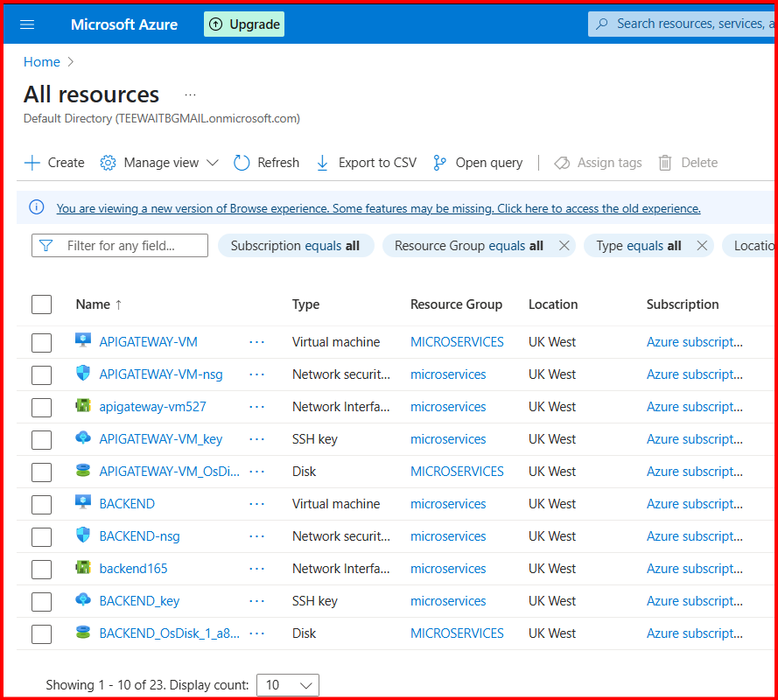Open the filter funnel icon

(46, 245)
